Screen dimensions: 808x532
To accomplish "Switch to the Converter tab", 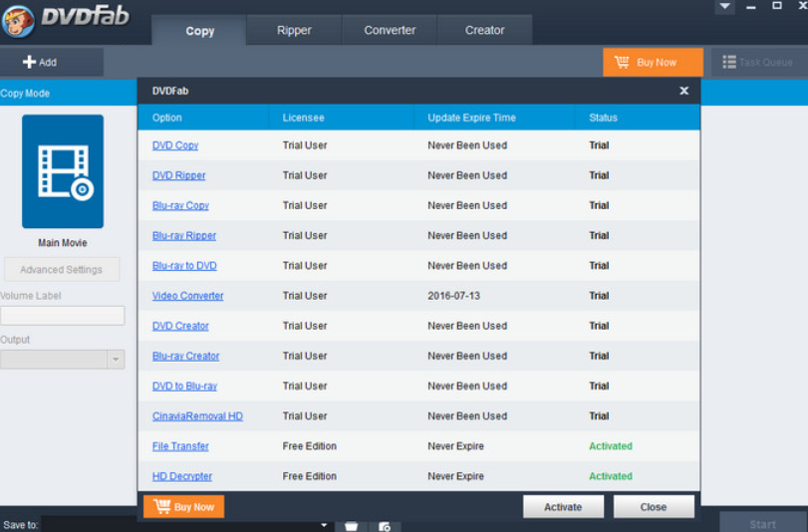I will click(x=390, y=31).
